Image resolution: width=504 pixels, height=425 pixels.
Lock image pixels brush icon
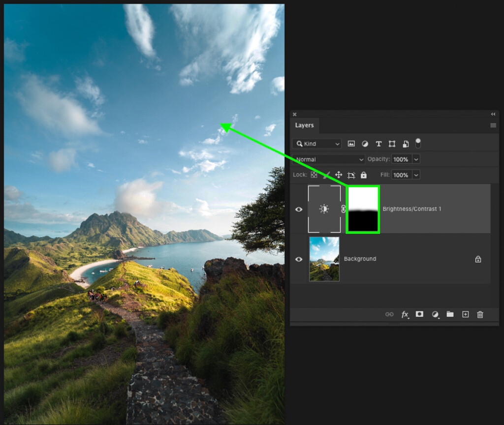coord(326,175)
